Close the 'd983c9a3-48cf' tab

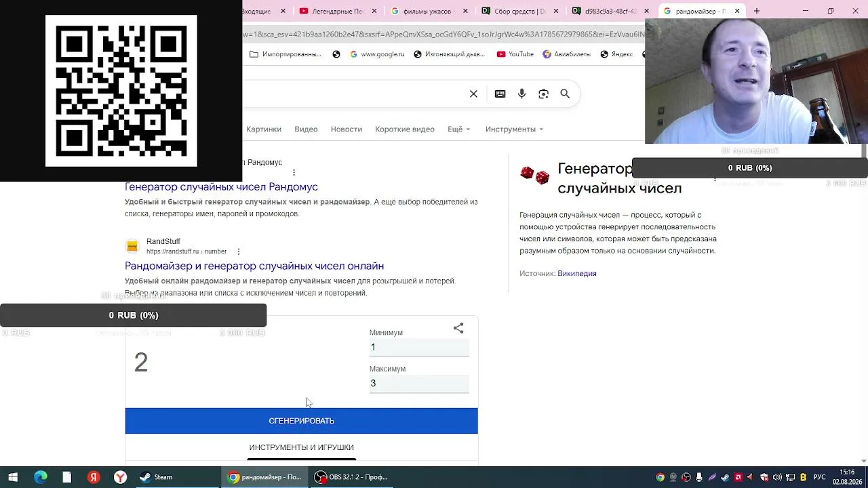(646, 11)
